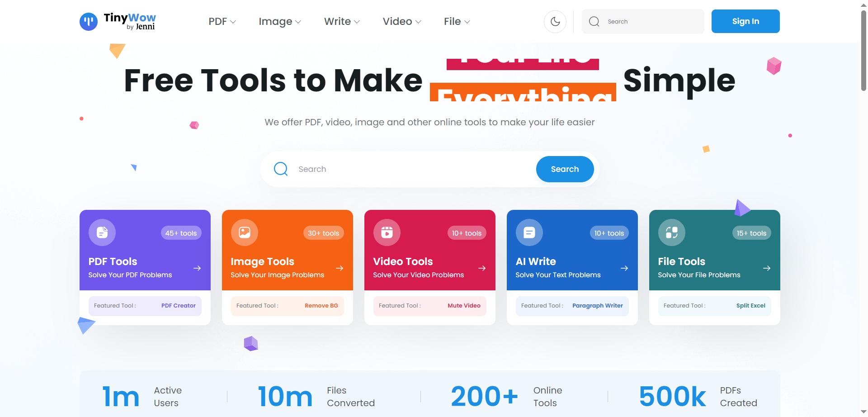Viewport: 868px width, 417px height.
Task: Open the PDF Creator featured tool
Action: (x=178, y=306)
